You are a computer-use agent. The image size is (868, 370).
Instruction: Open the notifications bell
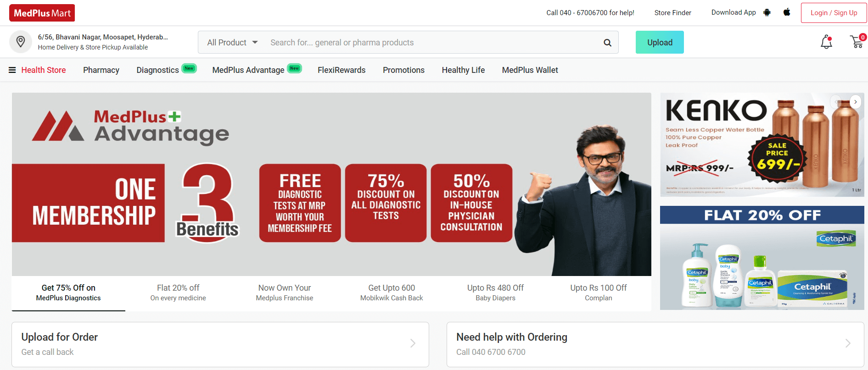826,42
